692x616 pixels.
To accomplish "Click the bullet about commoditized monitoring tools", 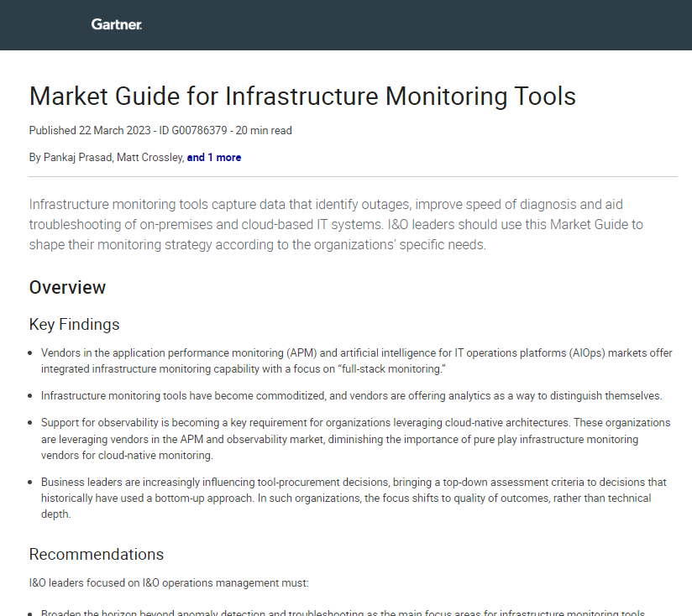I will point(351,395).
